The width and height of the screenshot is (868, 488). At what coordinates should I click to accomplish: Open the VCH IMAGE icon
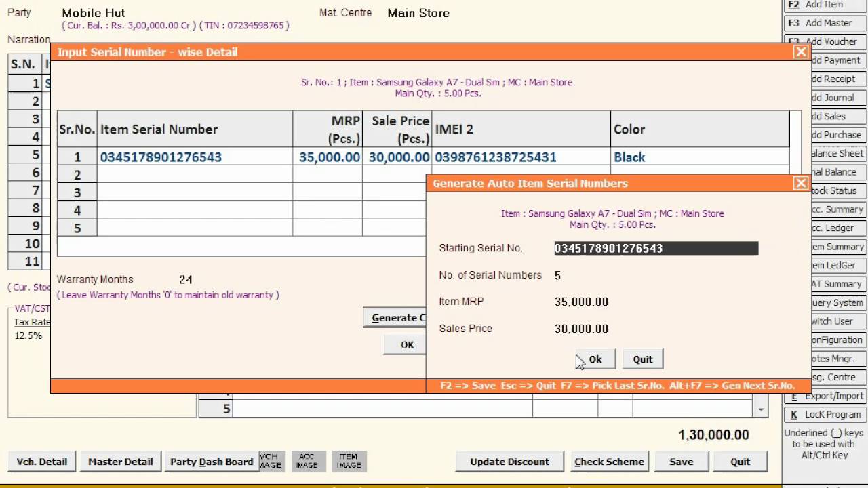click(272, 461)
